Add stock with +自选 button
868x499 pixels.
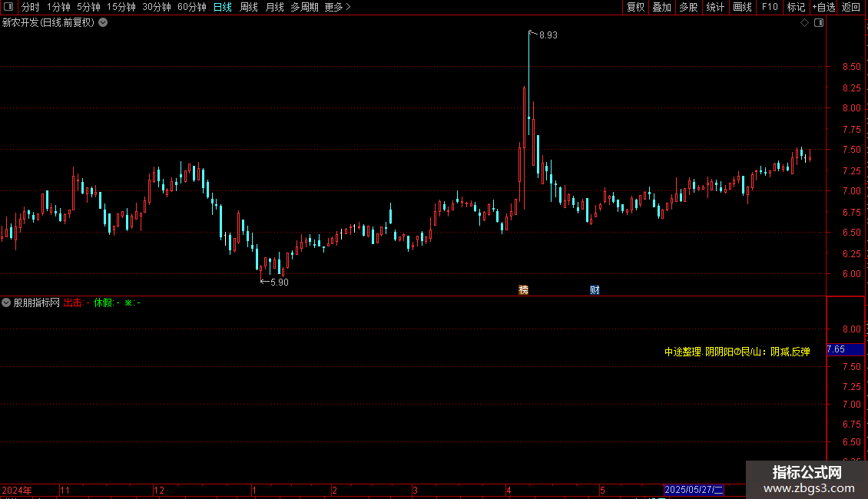coord(823,7)
